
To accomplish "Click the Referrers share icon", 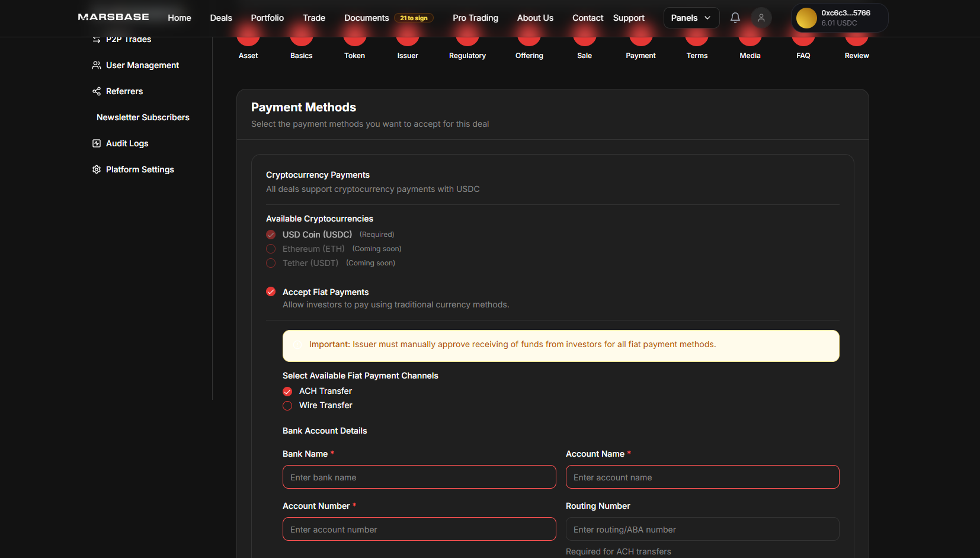I will point(96,91).
